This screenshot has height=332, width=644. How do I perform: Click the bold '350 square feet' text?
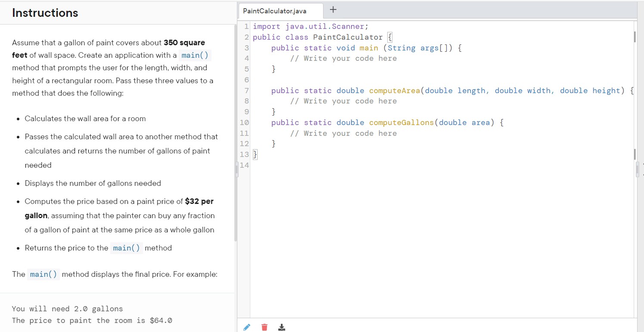pos(109,49)
